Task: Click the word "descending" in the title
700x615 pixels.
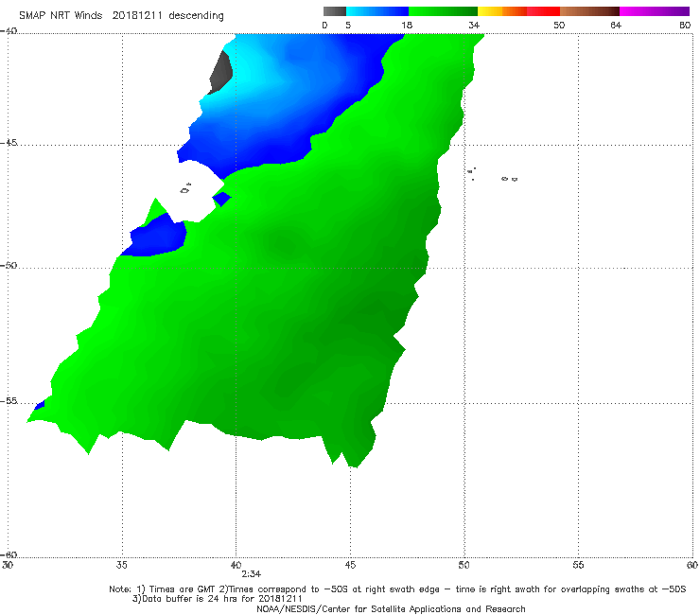Action: 197,16
